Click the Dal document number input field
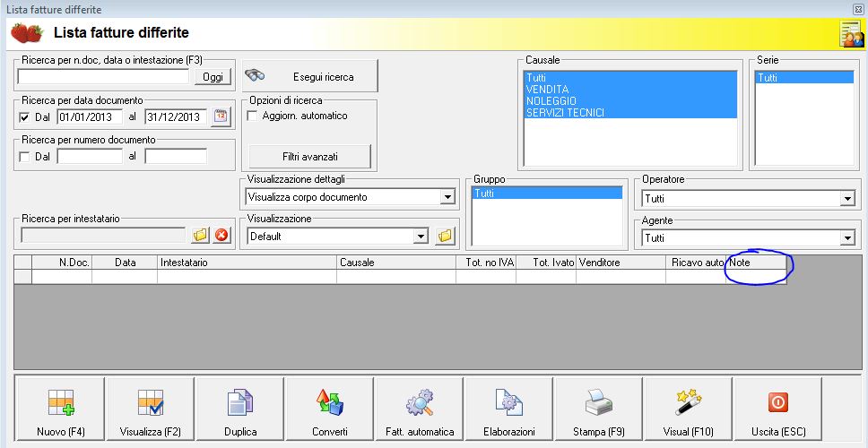The height and width of the screenshot is (448, 868). [x=90, y=156]
